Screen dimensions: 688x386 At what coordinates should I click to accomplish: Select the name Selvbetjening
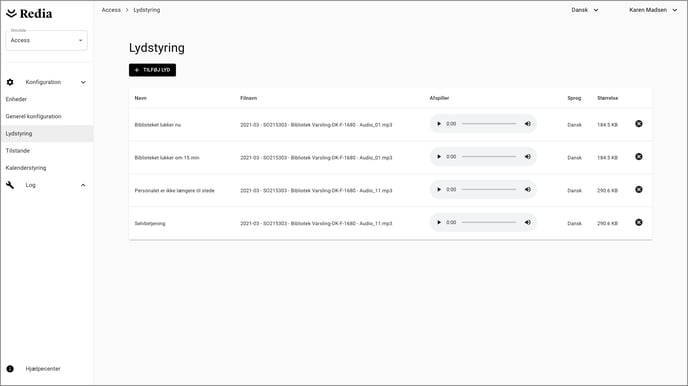pos(150,224)
